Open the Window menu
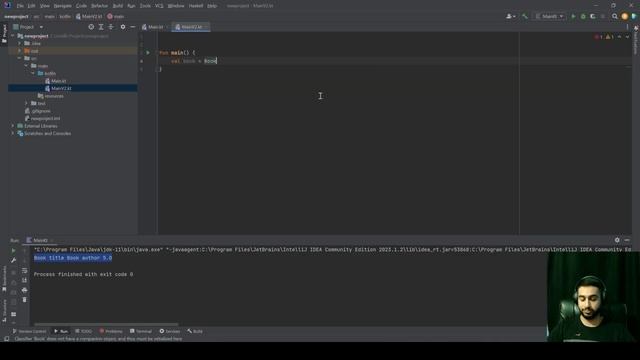640x360 pixels. click(x=176, y=6)
